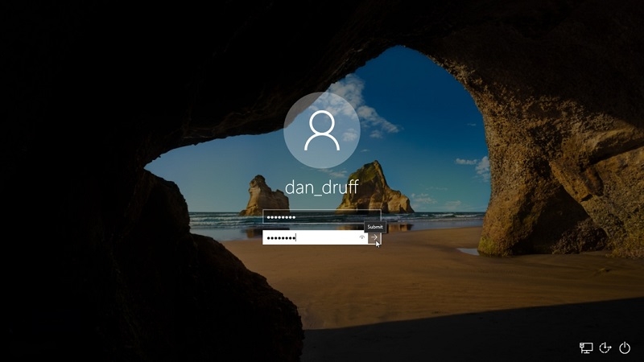Click the masked dots in upper field

click(x=281, y=217)
